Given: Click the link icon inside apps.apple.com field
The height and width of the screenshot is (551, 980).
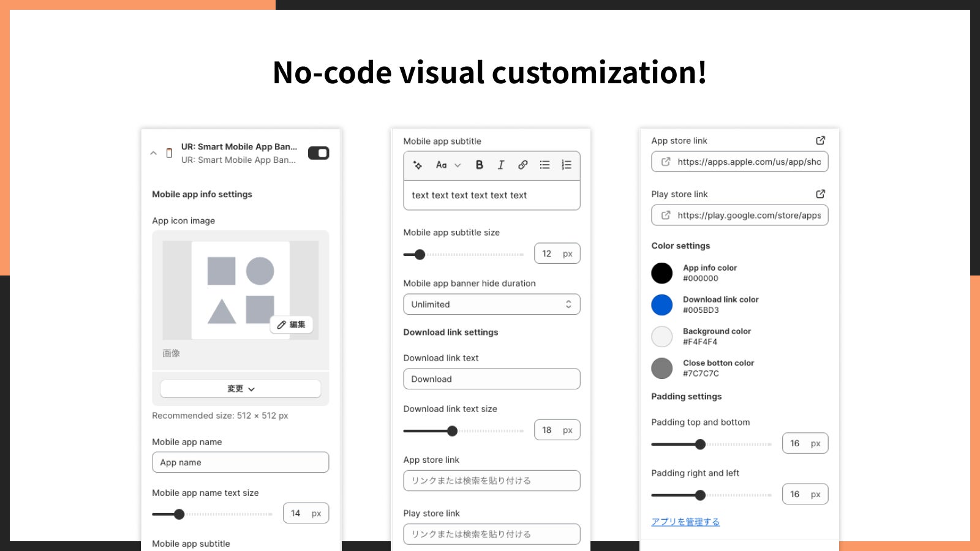Looking at the screenshot, I should 666,162.
